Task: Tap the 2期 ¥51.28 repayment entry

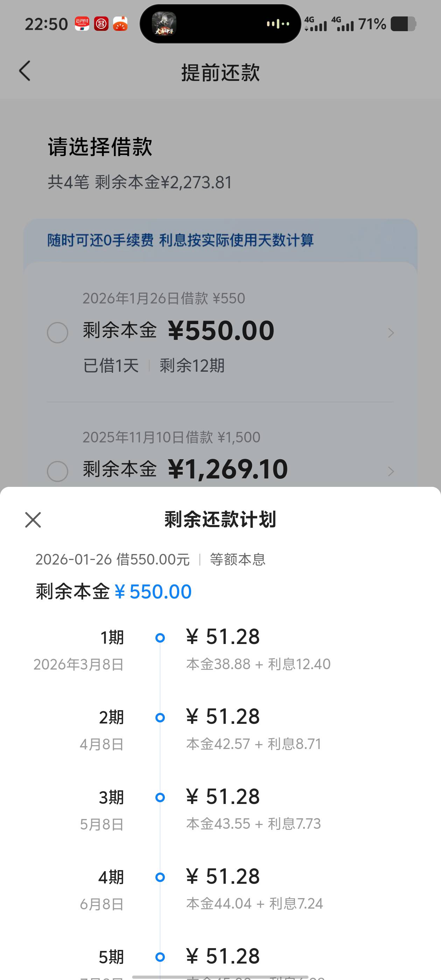Action: 223,717
